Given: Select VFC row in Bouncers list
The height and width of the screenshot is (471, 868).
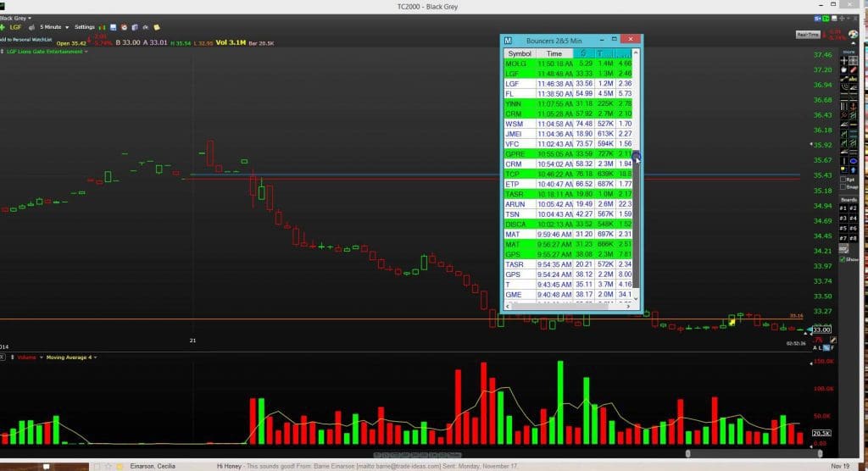Looking at the screenshot, I should (x=568, y=144).
